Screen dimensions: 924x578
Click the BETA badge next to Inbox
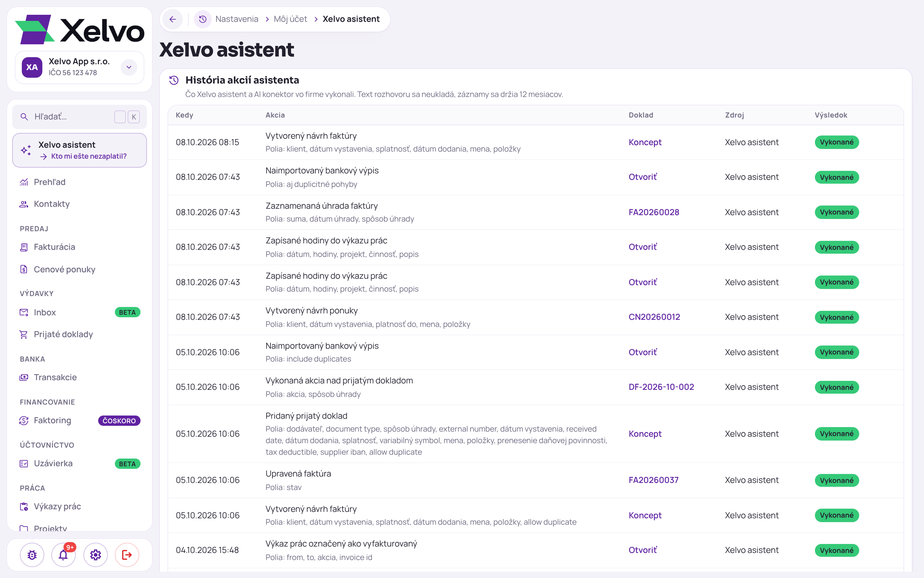coord(127,312)
